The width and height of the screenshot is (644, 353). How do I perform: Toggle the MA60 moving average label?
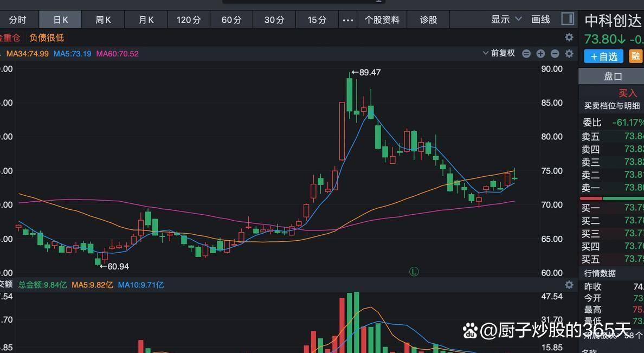point(117,54)
